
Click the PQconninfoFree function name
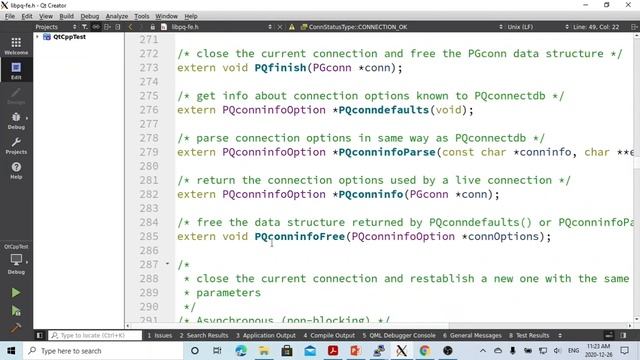pyautogui.click(x=300, y=236)
